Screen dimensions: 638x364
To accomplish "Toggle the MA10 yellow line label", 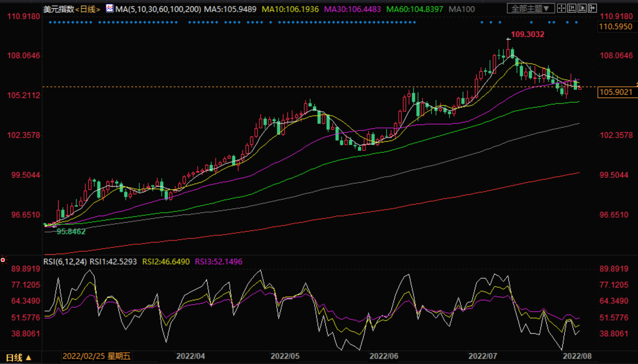I will click(290, 9).
